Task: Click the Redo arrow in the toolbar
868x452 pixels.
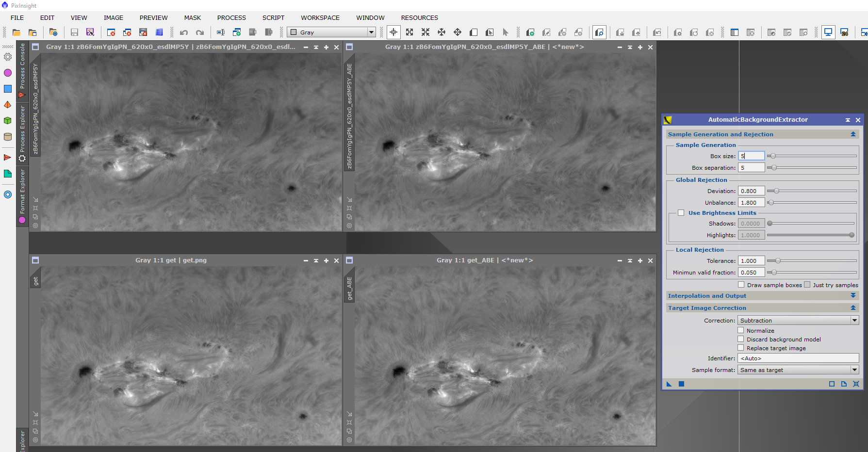Action: click(199, 32)
